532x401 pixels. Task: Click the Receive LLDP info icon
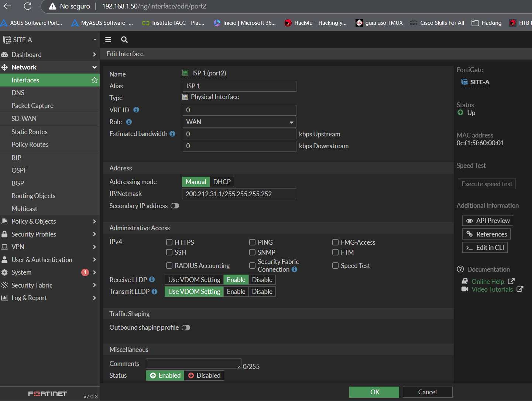coord(152,280)
